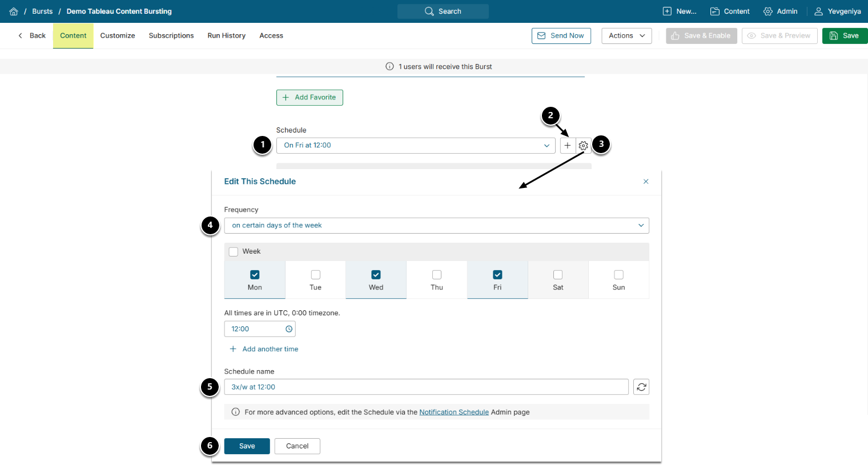Switch to the Content tab
Viewport: 868px width, 469px height.
73,35
